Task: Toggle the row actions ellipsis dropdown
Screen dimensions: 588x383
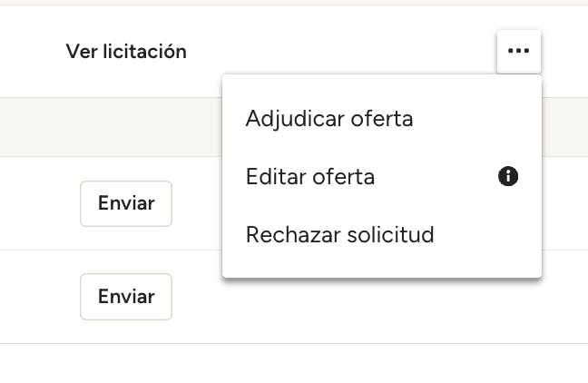Action: (518, 52)
